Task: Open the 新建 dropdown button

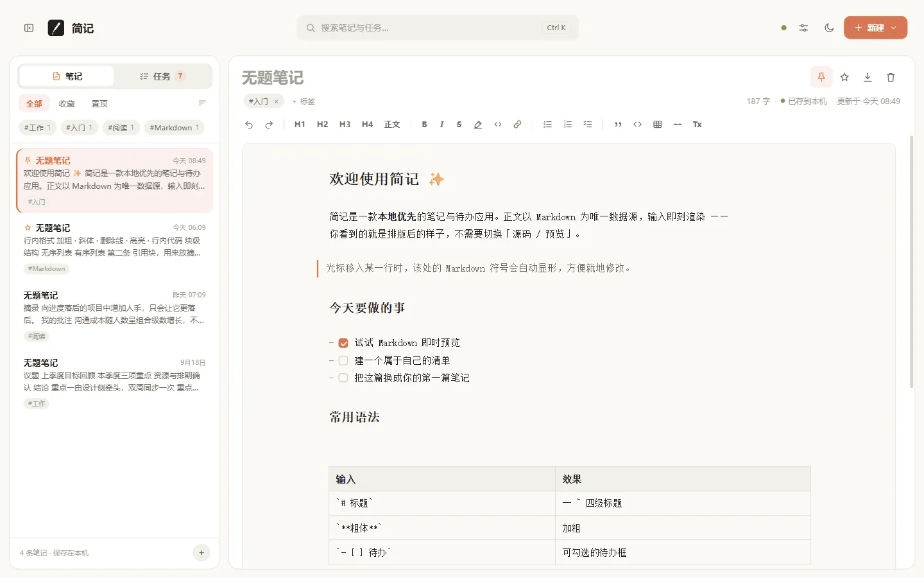Action: (875, 28)
